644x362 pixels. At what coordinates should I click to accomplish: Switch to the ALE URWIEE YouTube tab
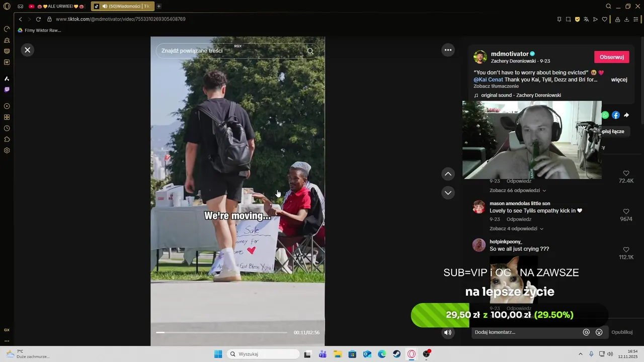[57, 6]
